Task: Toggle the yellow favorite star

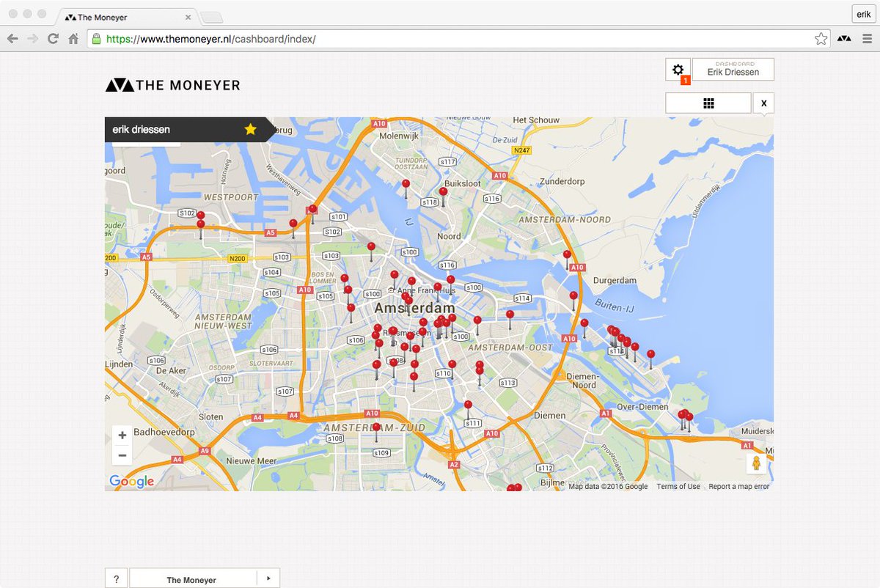Action: pyautogui.click(x=251, y=129)
